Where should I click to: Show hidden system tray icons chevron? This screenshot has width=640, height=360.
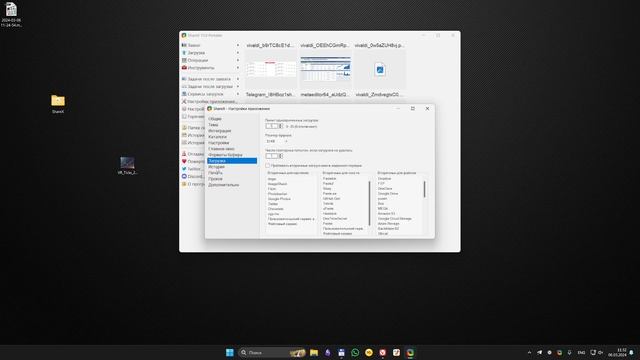pos(529,353)
